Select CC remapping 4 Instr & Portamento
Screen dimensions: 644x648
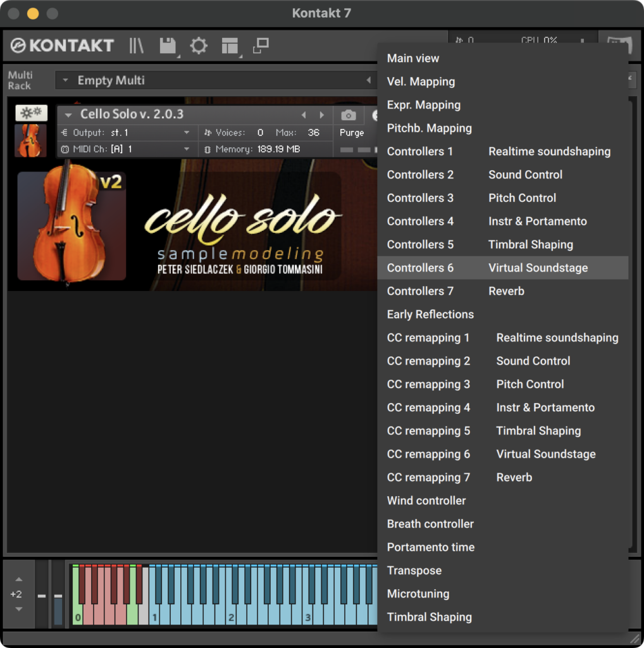coord(503,408)
